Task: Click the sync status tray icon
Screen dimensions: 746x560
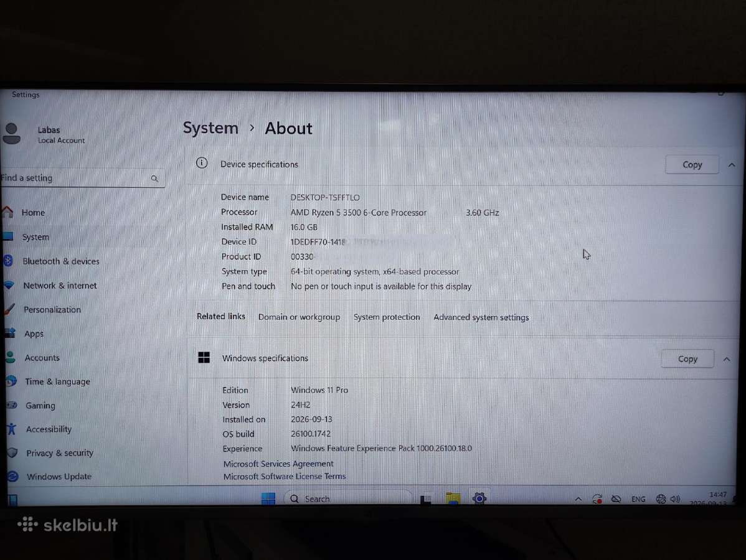Action: [x=597, y=498]
